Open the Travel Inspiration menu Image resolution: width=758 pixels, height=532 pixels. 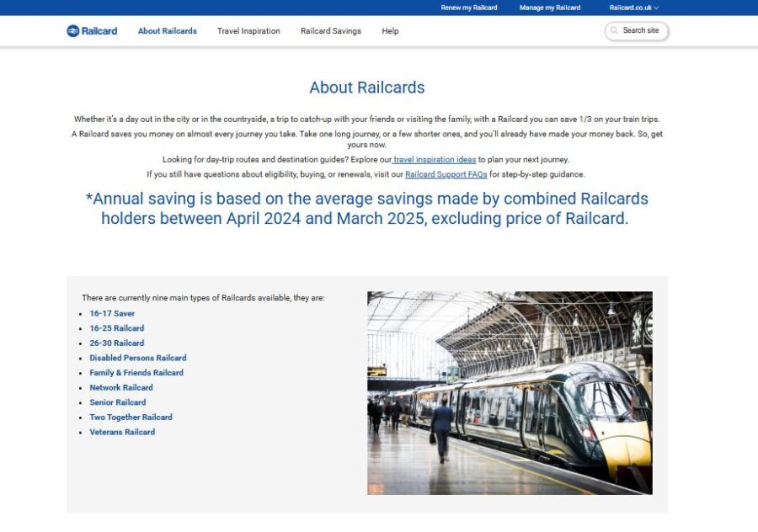tap(248, 31)
